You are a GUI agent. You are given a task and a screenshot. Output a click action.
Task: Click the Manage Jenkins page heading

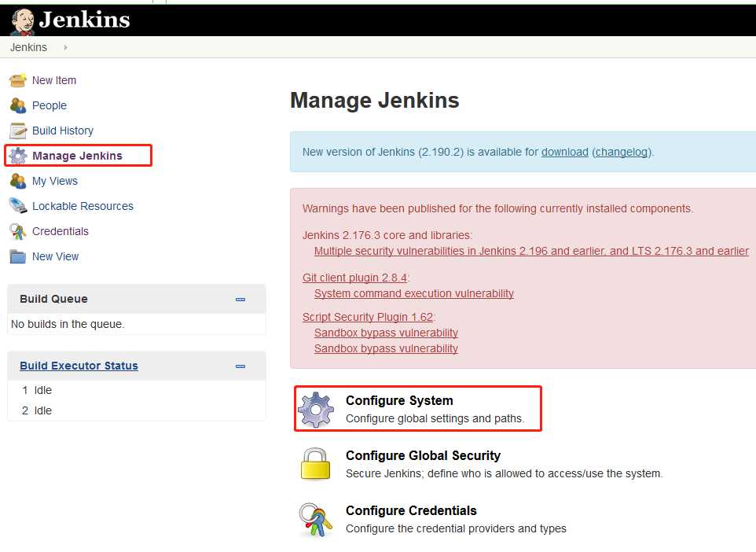[375, 101]
